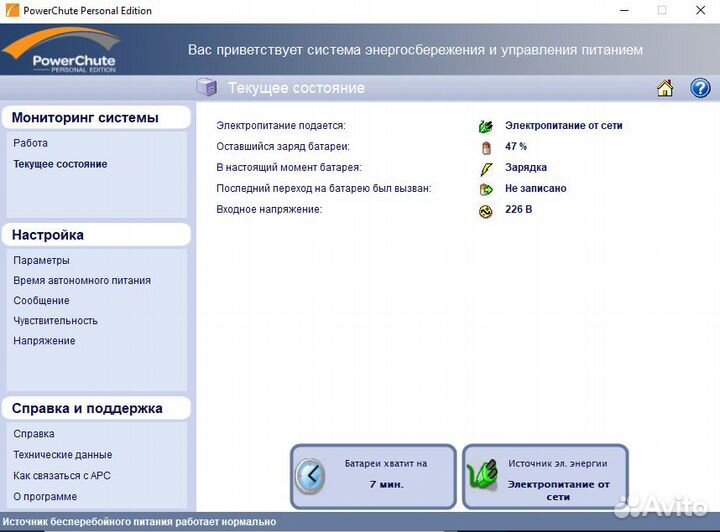Click the transfer icon beside Не записано
Screen dimensions: 720x532
486,189
